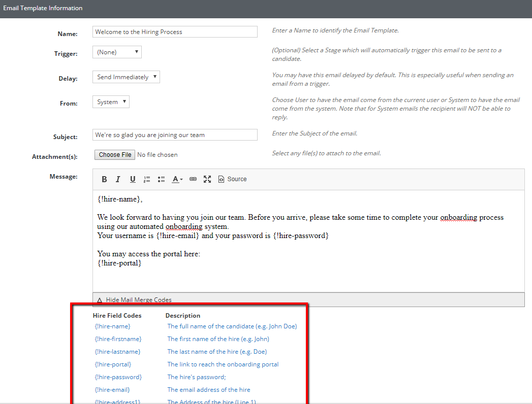Open the From dropdown set to System
The width and height of the screenshot is (532, 404).
111,102
